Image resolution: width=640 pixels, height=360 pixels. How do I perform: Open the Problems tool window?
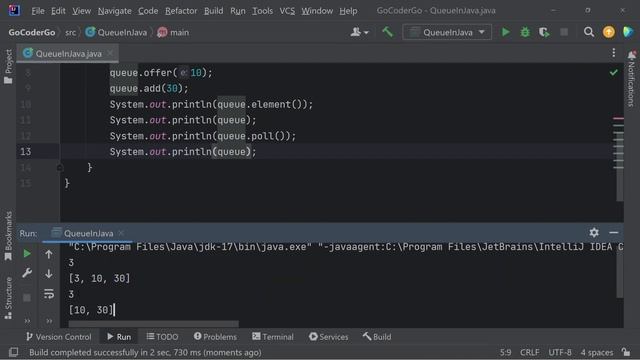[215, 337]
